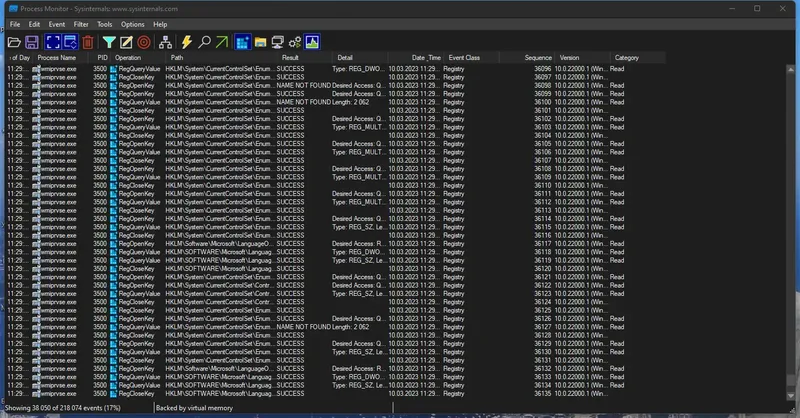This screenshot has height=418, width=800.
Task: Open the Filter menu
Action: (x=81, y=24)
